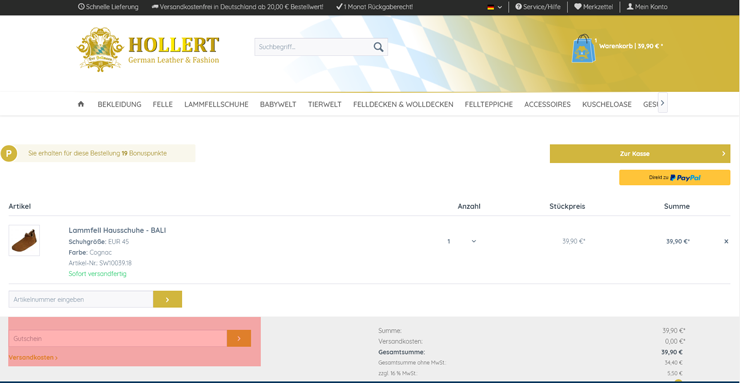The width and height of the screenshot is (740, 383).
Task: Click the Warenkorb 39,90 € link
Action: click(x=631, y=46)
